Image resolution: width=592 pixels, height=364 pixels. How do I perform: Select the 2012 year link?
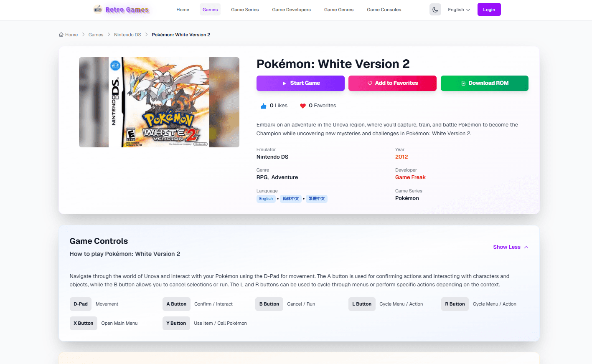(401, 157)
